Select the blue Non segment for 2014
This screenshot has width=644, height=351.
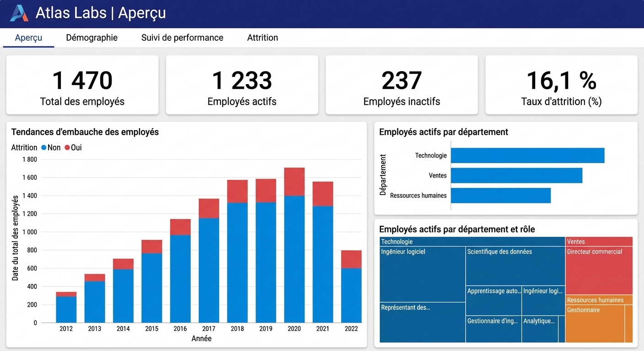[123, 296]
